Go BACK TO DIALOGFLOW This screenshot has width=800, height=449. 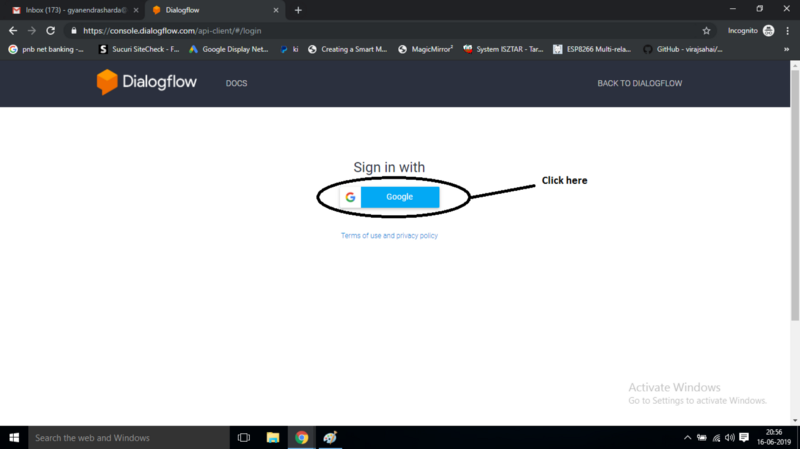click(639, 83)
